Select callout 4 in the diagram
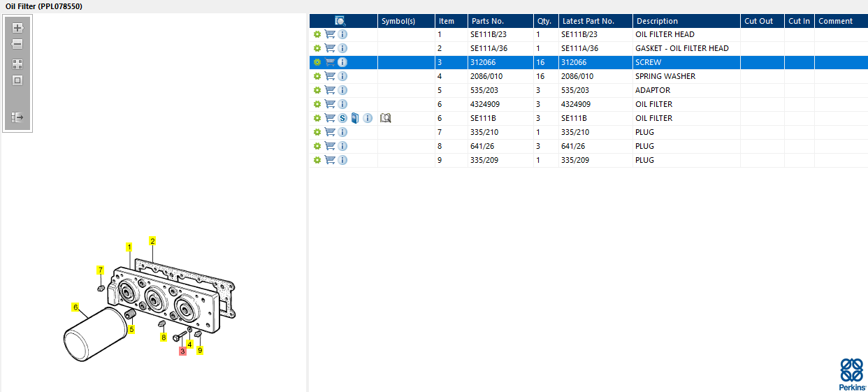Viewport: 868px width, 392px height. click(189, 344)
